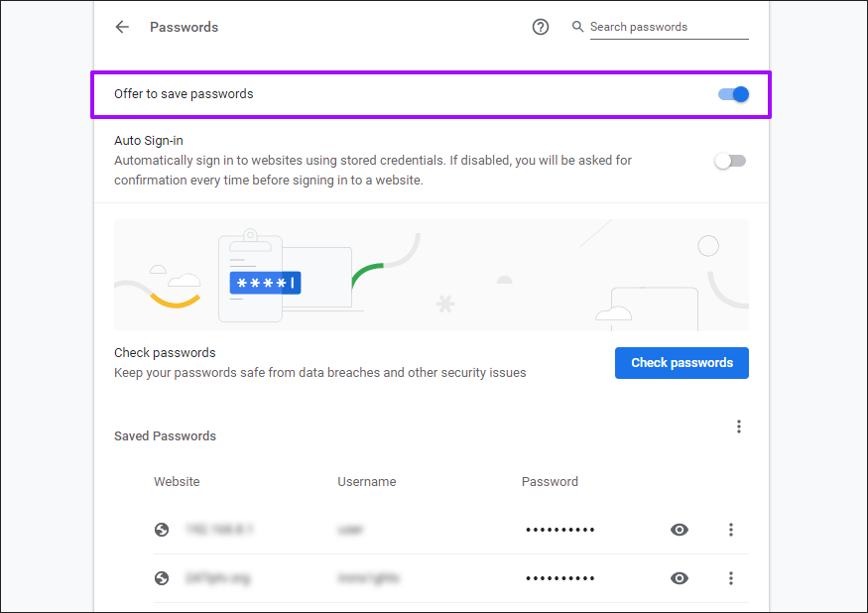The width and height of the screenshot is (868, 613).
Task: Open the help question mark icon
Action: [541, 27]
